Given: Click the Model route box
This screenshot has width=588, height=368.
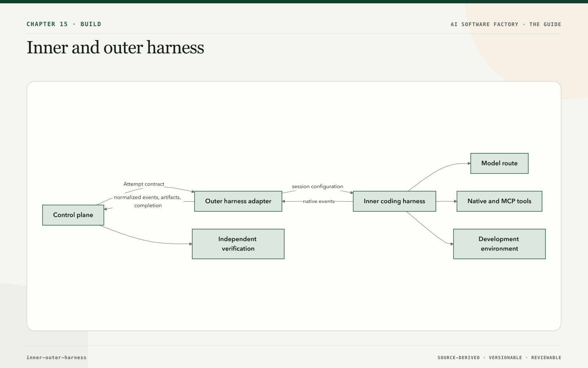Looking at the screenshot, I should pos(499,163).
